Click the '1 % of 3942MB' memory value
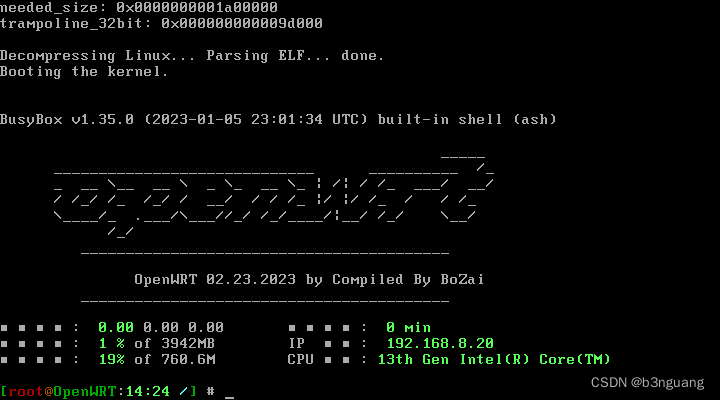720x400 pixels. tap(157, 344)
